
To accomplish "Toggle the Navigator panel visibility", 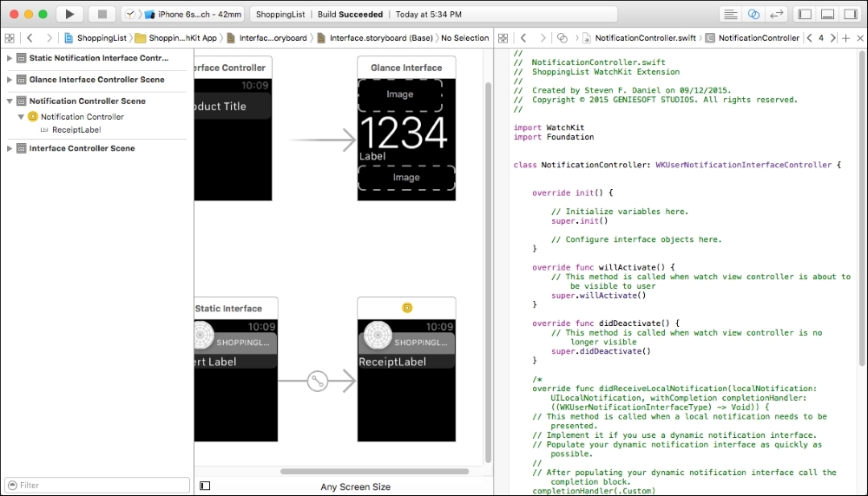I will click(x=806, y=14).
